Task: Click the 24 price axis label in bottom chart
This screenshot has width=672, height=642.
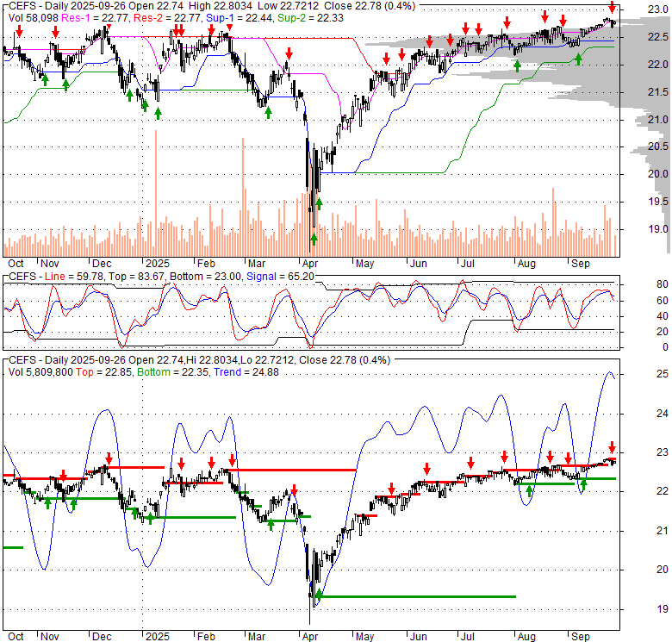Action: (663, 413)
